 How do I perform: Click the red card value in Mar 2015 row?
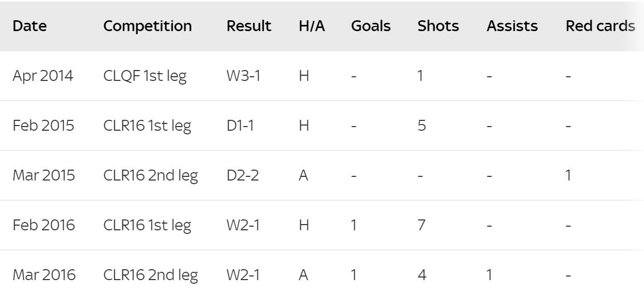tap(569, 176)
